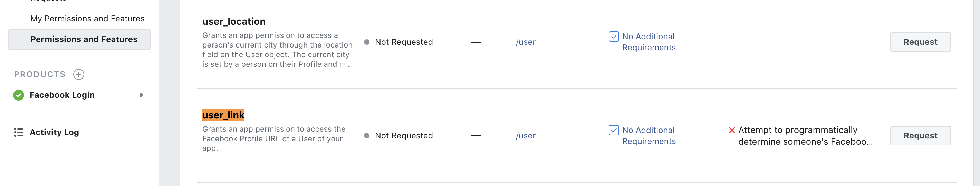
Task: Open the /user link in the user_link row
Action: click(x=525, y=136)
